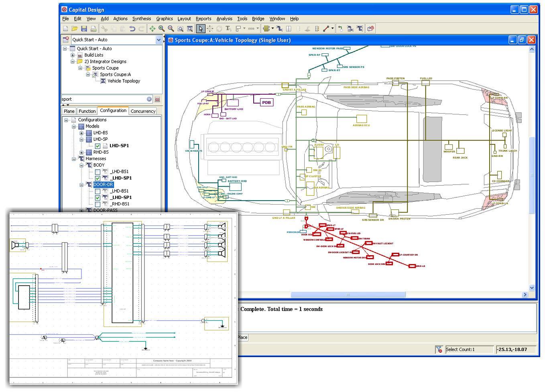This screenshot has width=545, height=392.
Task: Click the Save icon in the toolbar
Action: point(84,28)
